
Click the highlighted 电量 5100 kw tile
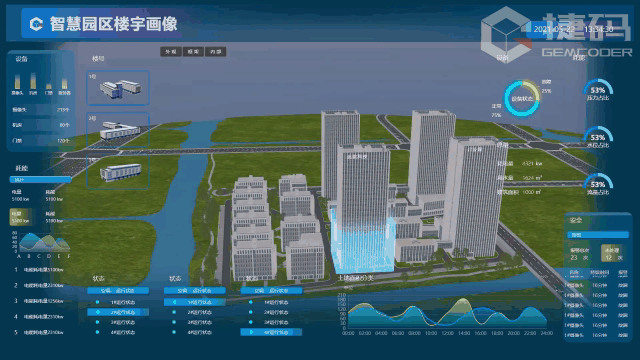coord(20,217)
